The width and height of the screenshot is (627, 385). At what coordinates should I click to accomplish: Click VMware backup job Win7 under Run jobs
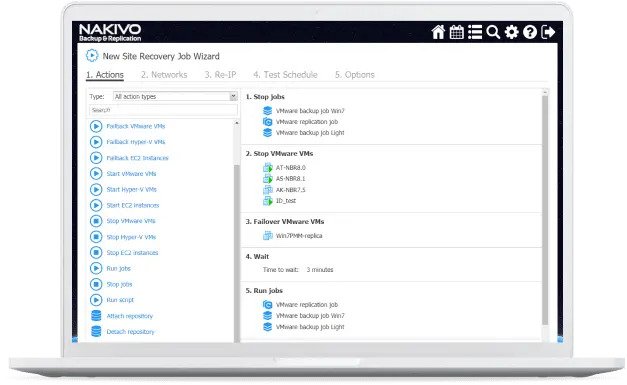coord(310,316)
